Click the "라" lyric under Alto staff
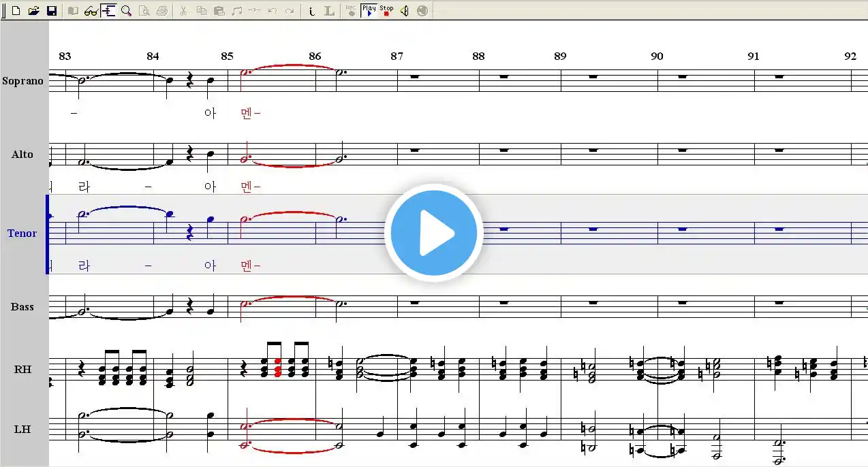The height and width of the screenshot is (467, 868). 84,187
